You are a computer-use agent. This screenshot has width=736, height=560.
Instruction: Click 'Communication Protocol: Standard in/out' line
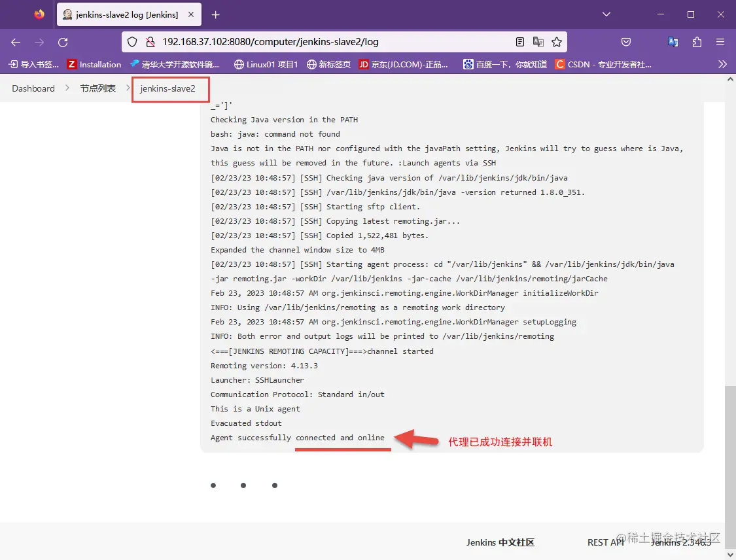pos(298,394)
